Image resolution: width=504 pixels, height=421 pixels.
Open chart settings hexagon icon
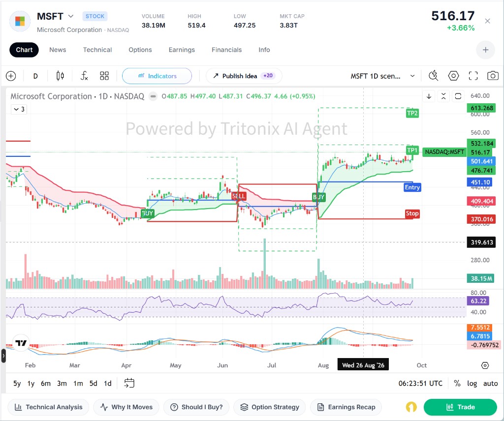coord(453,76)
